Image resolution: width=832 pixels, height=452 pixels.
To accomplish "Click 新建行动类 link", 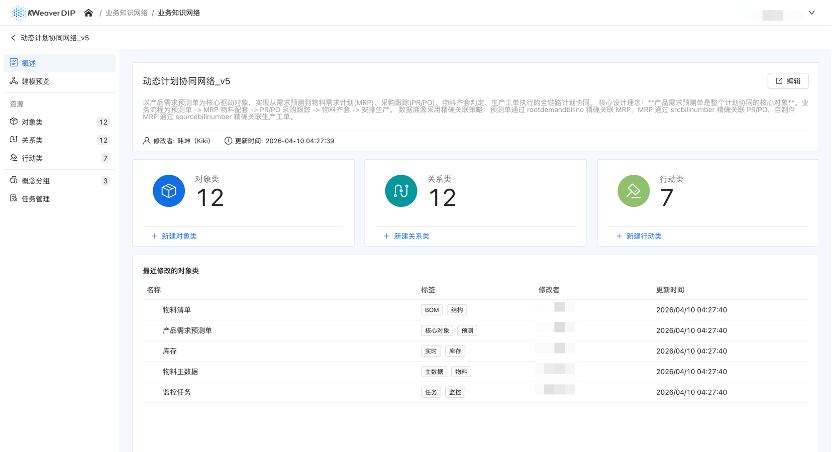I will click(x=639, y=236).
